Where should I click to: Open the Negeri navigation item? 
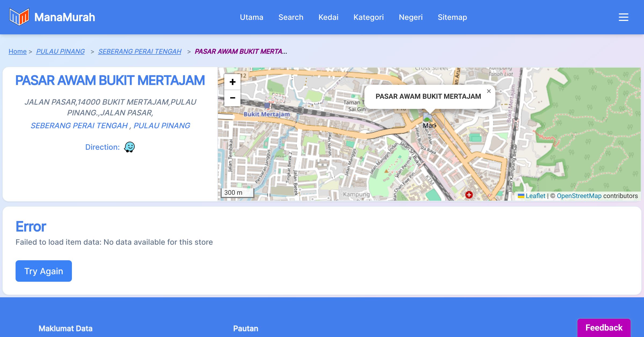[411, 17]
